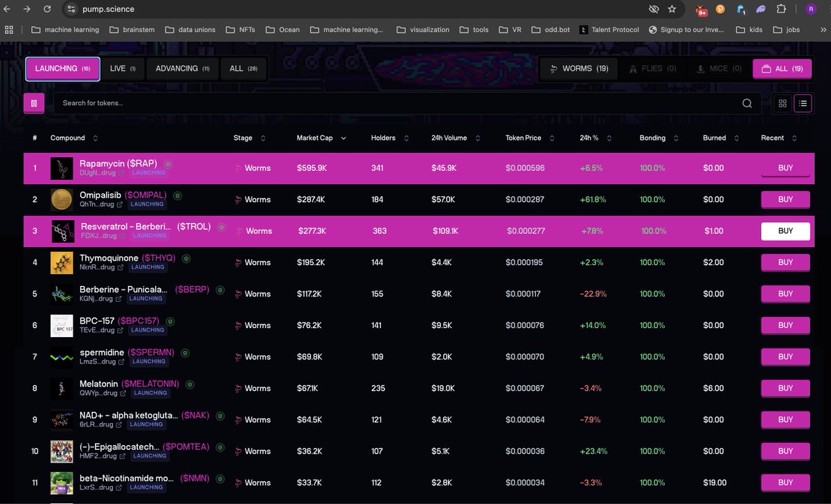831x504 pixels.
Task: Click the browser back arrow
Action: (8, 9)
